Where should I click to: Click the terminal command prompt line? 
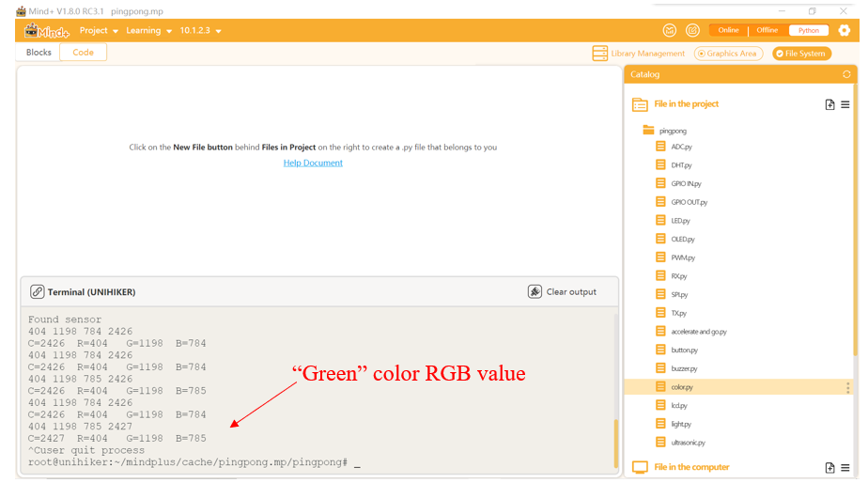coord(194,462)
